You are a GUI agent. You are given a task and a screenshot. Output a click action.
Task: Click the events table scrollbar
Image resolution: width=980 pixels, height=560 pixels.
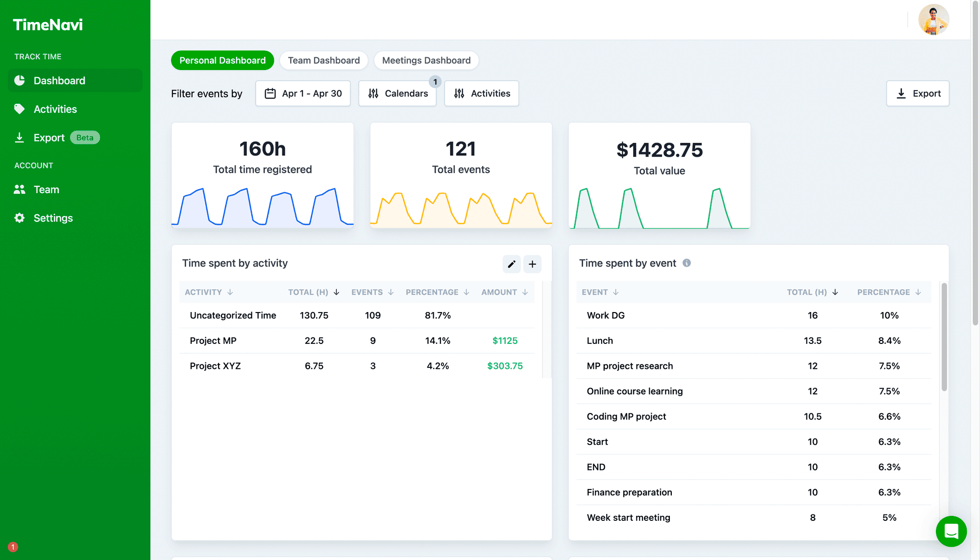[944, 337]
